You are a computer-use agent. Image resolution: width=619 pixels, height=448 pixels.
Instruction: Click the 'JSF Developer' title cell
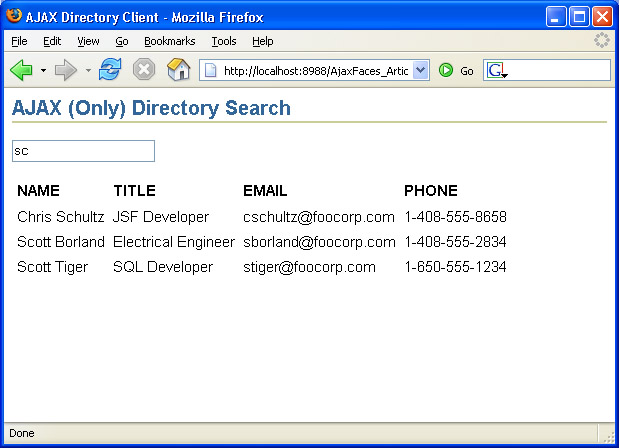click(161, 217)
